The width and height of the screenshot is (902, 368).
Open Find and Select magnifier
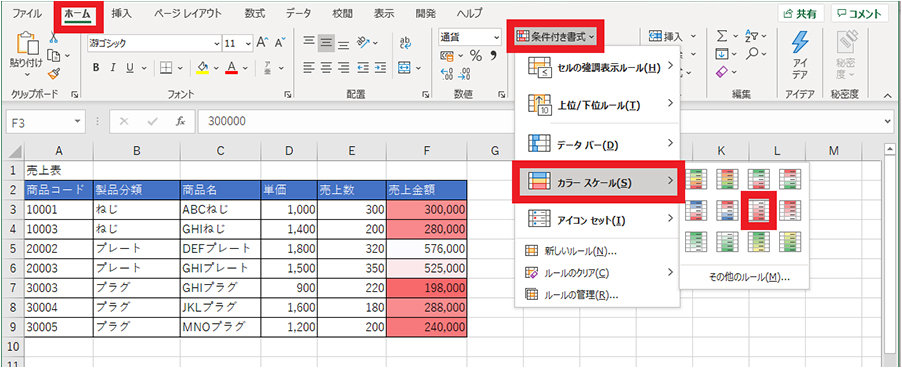(x=752, y=53)
